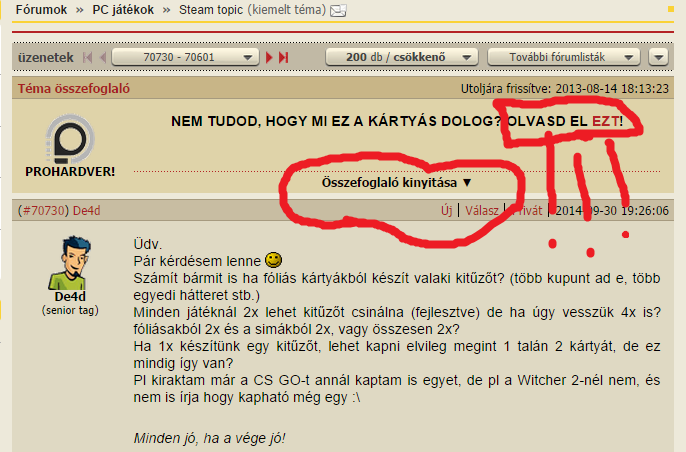Screen dimensions: 686x452
Task: Click the yellow square marker at top right
Action: click(671, 9)
